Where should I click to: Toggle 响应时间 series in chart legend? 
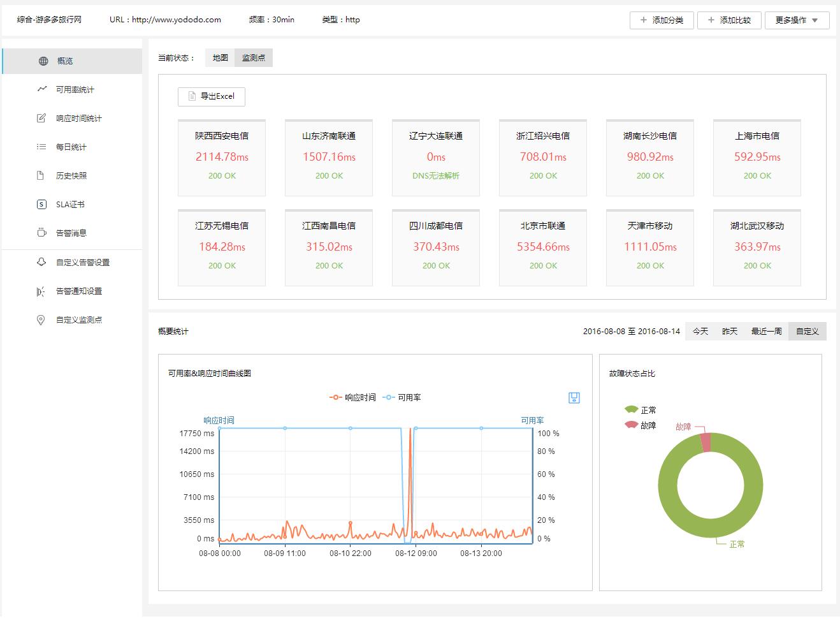[352, 397]
